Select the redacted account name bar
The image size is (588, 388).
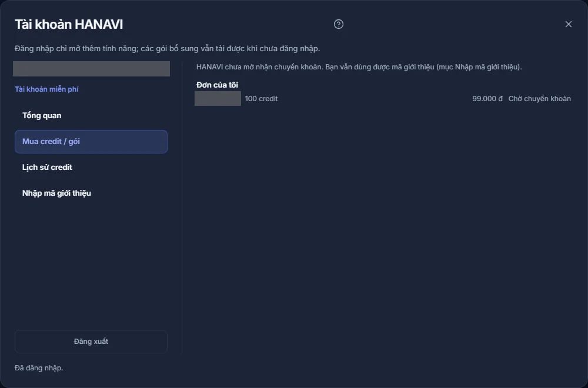(92, 69)
